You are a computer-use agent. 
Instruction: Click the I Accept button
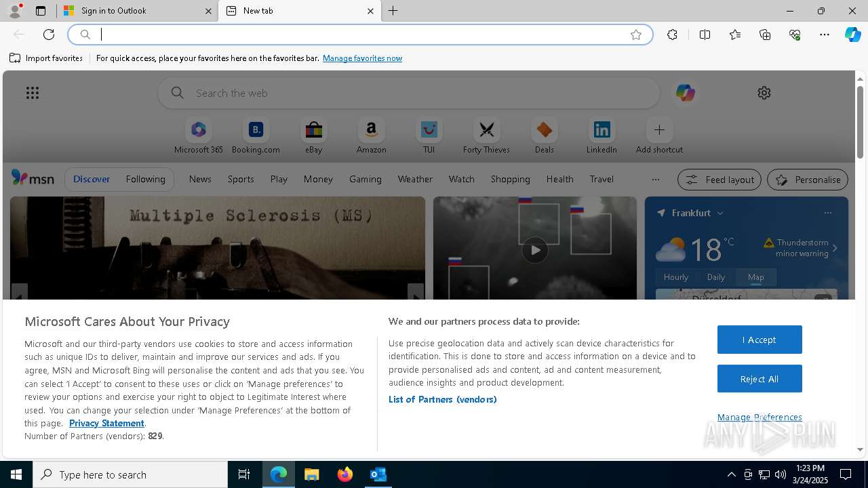coord(759,340)
